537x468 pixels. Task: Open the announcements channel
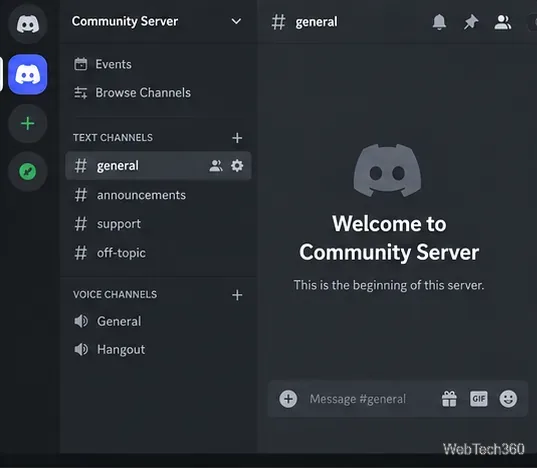[x=158, y=195]
